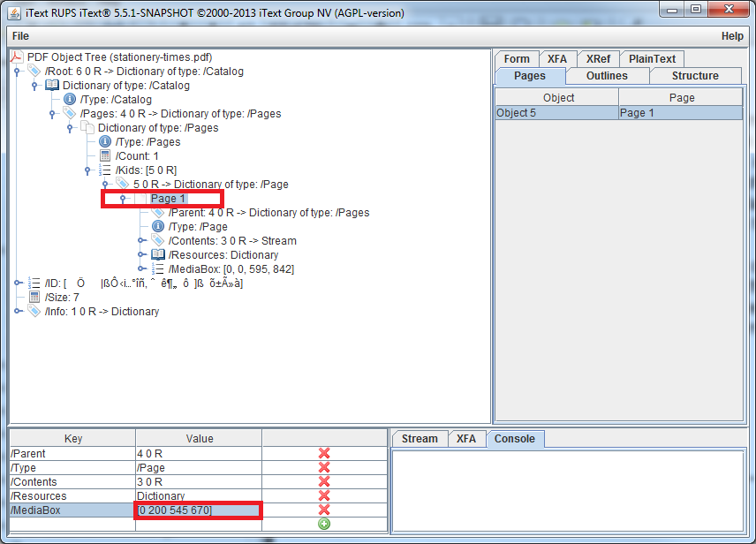
Task: Click the green plus icon to add a key
Action: pyautogui.click(x=323, y=524)
